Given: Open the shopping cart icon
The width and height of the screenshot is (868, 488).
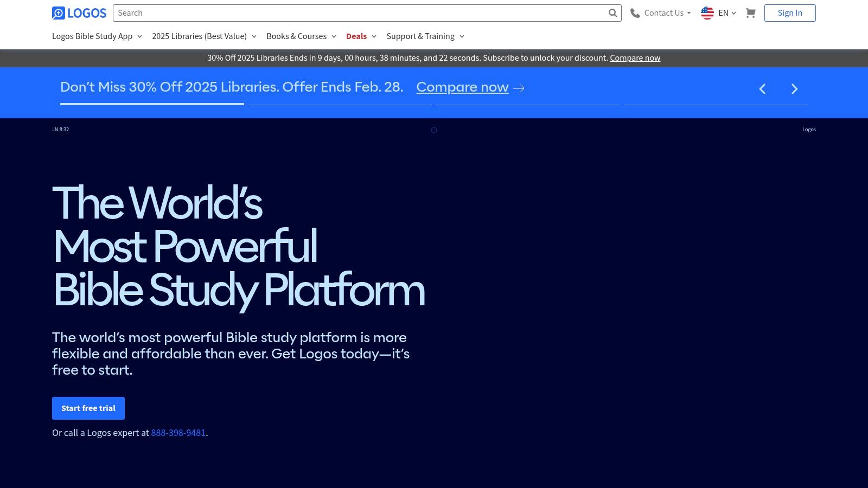Looking at the screenshot, I should click(x=750, y=13).
